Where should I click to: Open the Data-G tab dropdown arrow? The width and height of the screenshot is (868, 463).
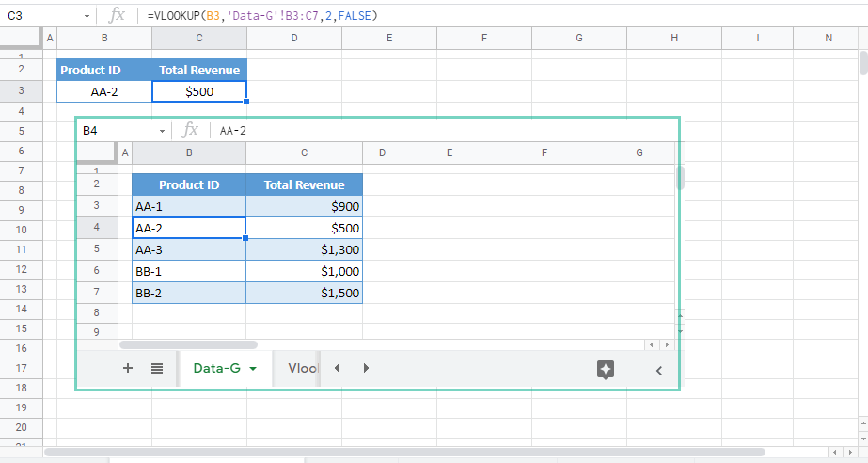(253, 370)
